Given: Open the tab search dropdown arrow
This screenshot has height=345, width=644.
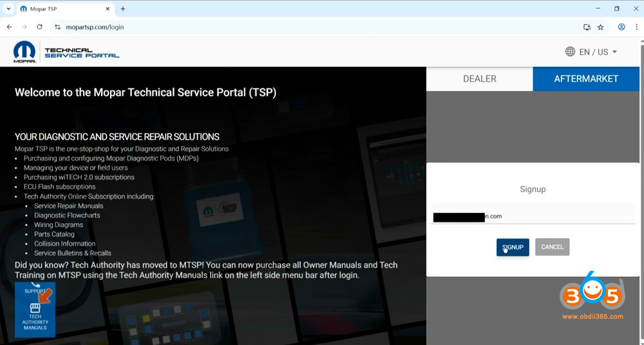Looking at the screenshot, I should click(x=8, y=9).
